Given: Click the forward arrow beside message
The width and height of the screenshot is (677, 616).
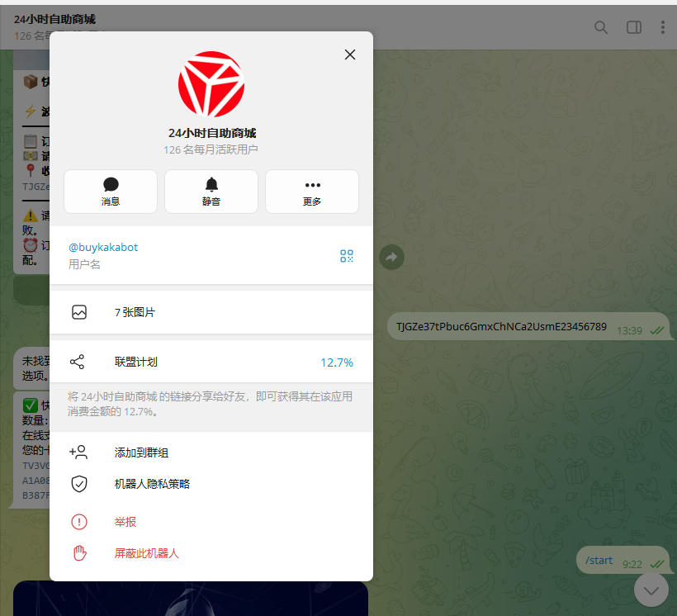Looking at the screenshot, I should click(391, 257).
